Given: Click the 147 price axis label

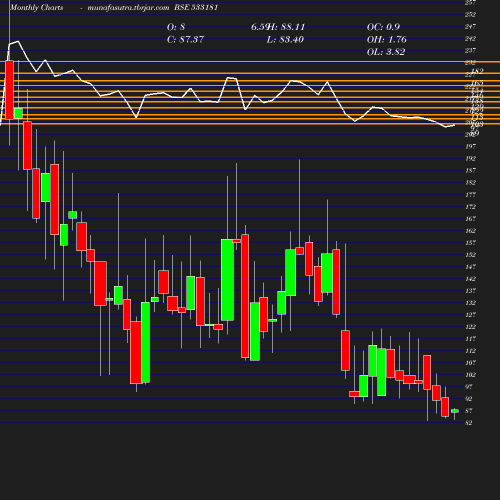Looking at the screenshot, I should [470, 267].
